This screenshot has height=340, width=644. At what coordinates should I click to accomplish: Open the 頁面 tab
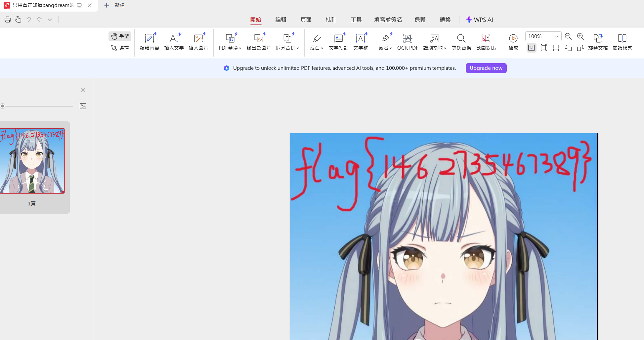coord(306,20)
